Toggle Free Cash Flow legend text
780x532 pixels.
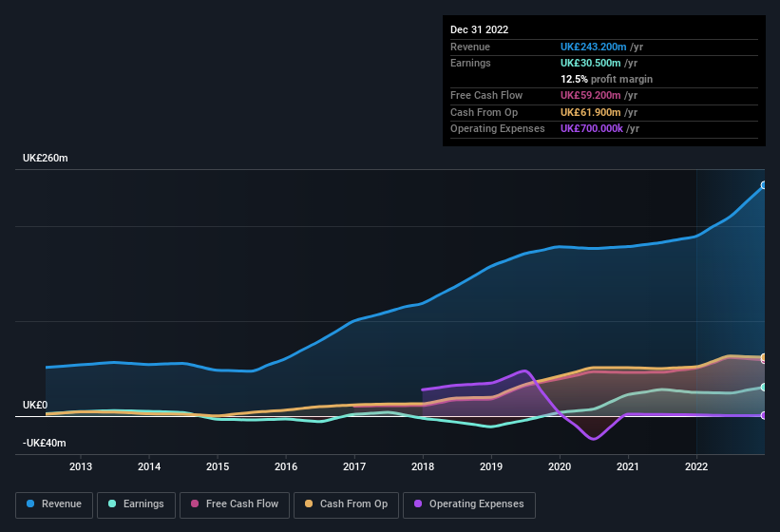click(x=242, y=504)
